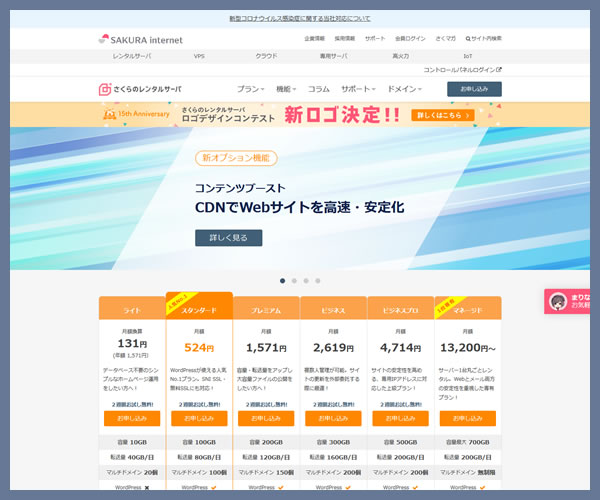Click the 新ロゴ決定!! banner text
600x500 pixels.
pos(342,114)
